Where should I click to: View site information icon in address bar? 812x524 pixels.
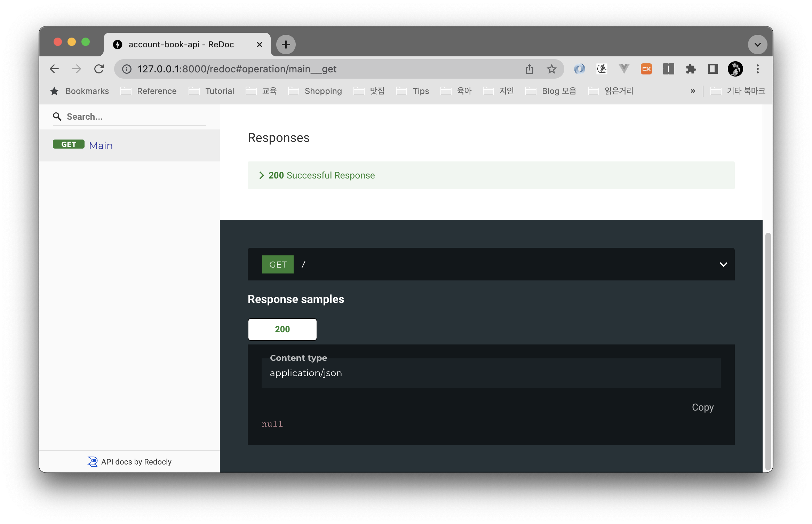pyautogui.click(x=127, y=69)
